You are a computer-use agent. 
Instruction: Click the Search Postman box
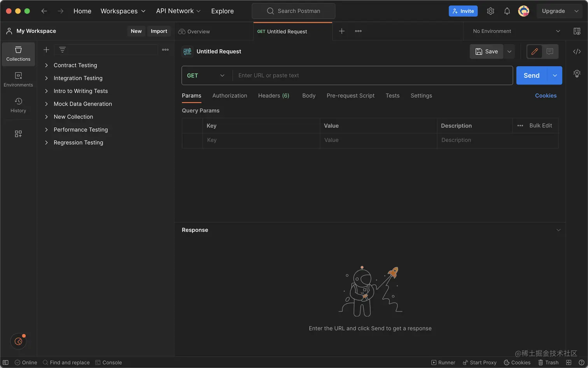click(294, 11)
